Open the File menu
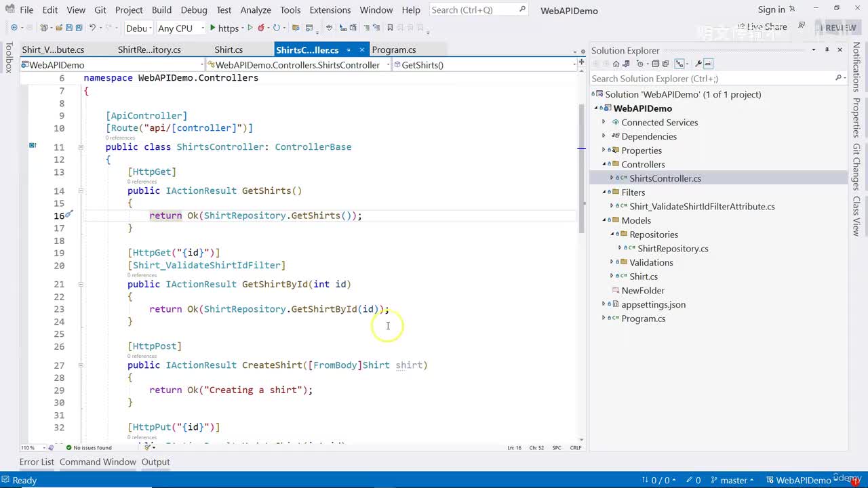Screen dimensions: 868x488 click(26, 9)
